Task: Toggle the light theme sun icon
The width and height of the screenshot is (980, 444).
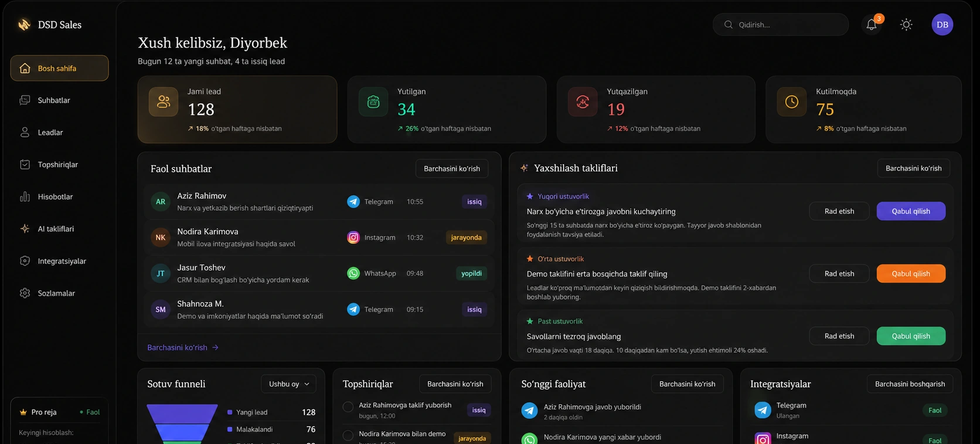Action: pos(906,25)
